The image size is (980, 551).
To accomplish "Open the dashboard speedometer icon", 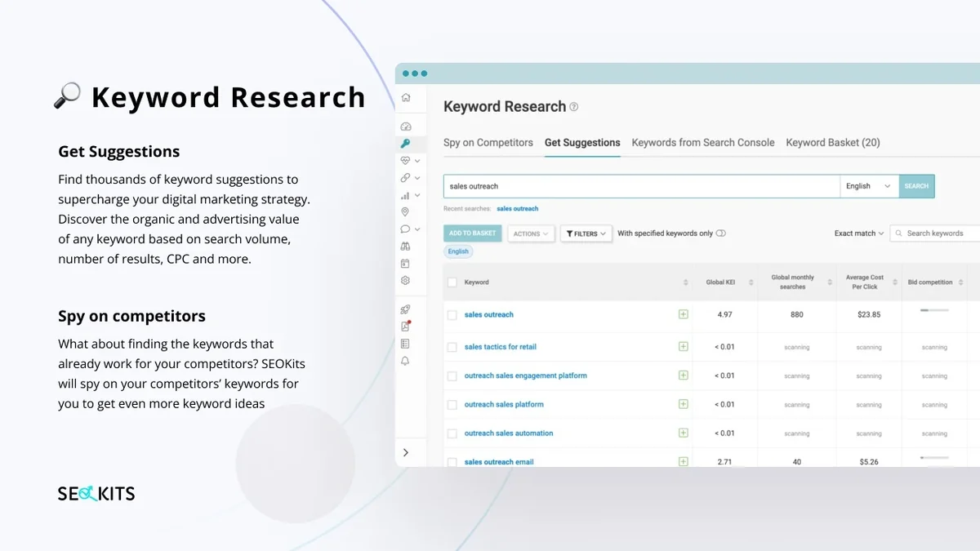I will [406, 127].
